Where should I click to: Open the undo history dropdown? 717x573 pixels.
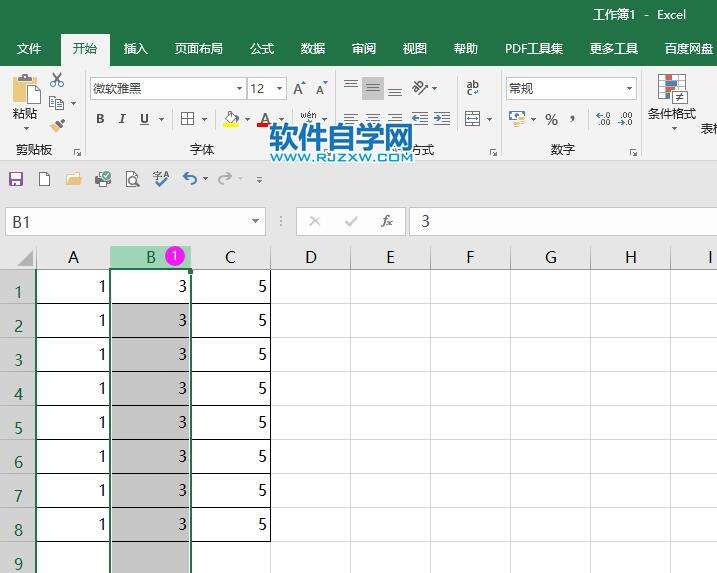pos(205,179)
